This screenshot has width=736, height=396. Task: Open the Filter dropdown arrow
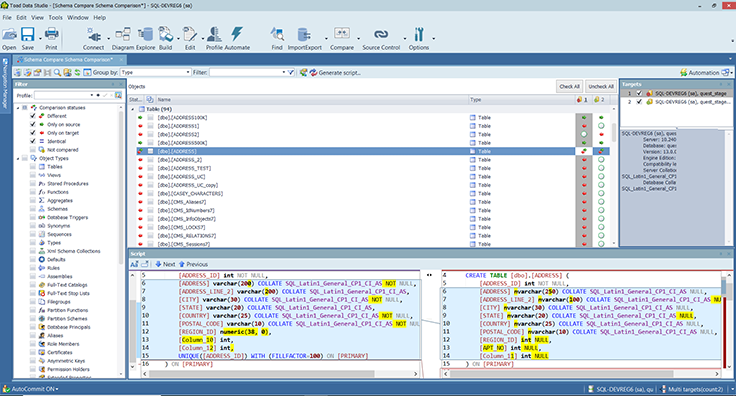click(284, 72)
